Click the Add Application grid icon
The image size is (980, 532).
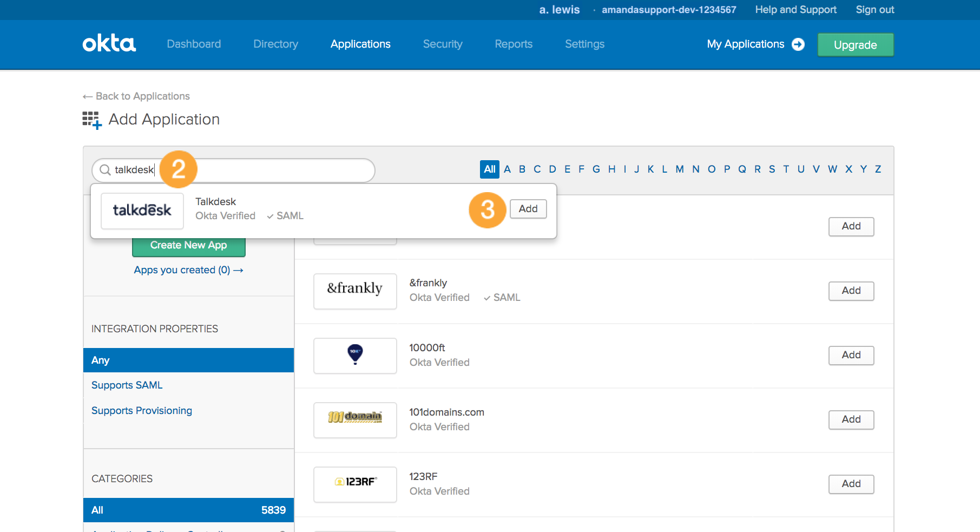point(92,120)
